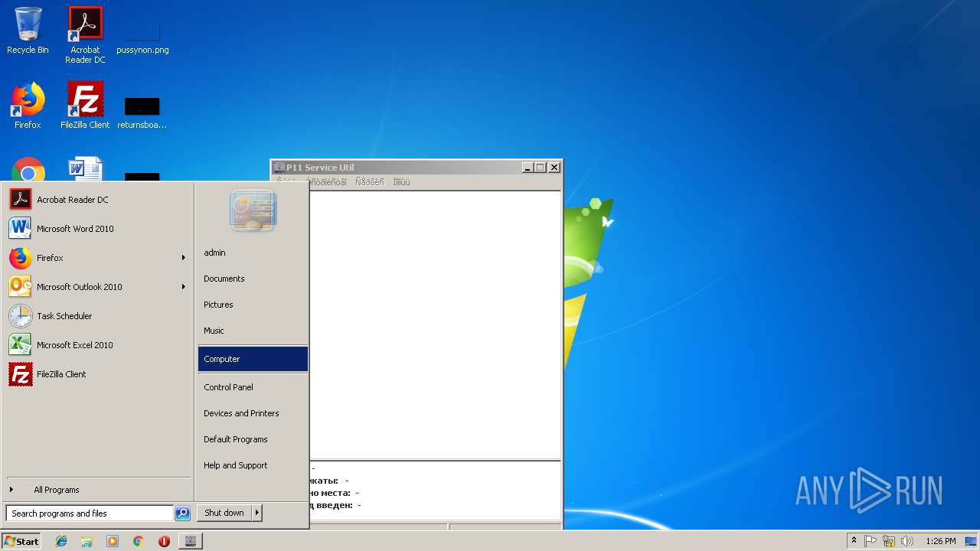Open Devices and Printers

pyautogui.click(x=253, y=413)
